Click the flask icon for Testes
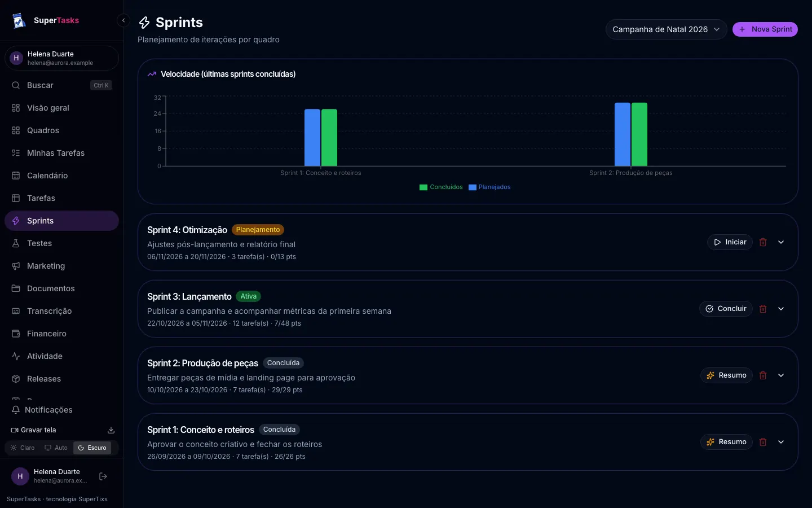This screenshot has width=812, height=508. 16,243
